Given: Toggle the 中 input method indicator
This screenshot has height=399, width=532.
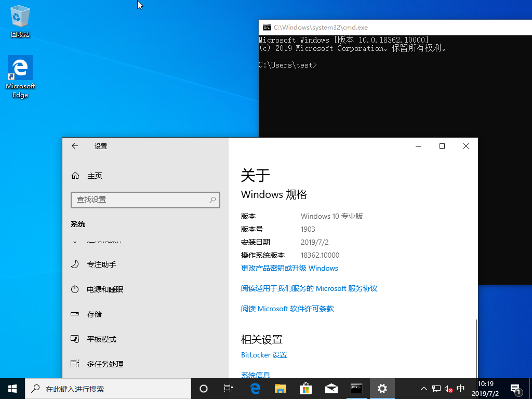Looking at the screenshot, I should click(460, 389).
